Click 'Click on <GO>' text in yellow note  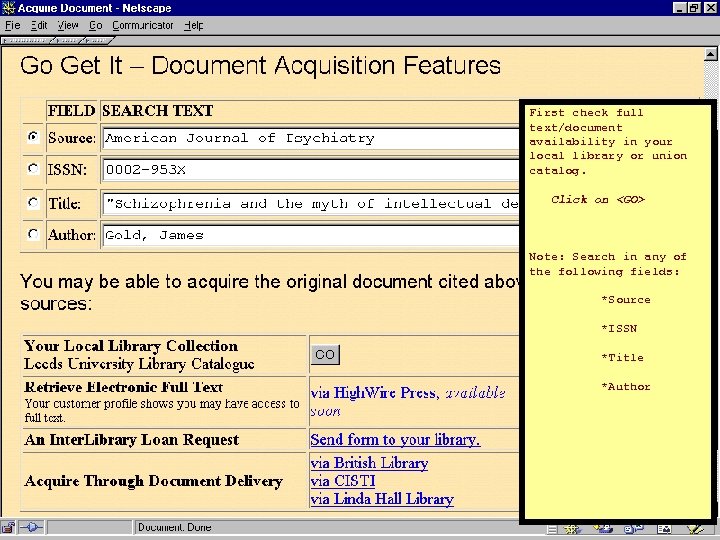click(598, 199)
